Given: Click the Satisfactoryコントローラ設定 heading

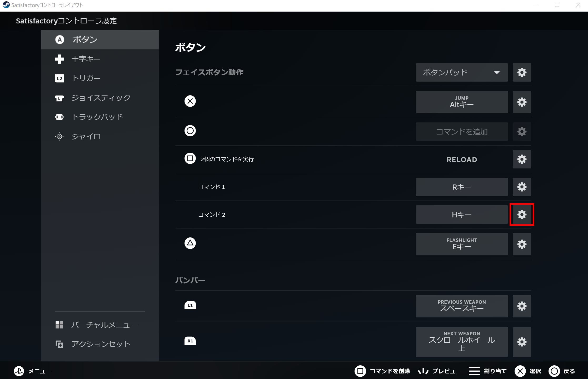Looking at the screenshot, I should tap(66, 21).
